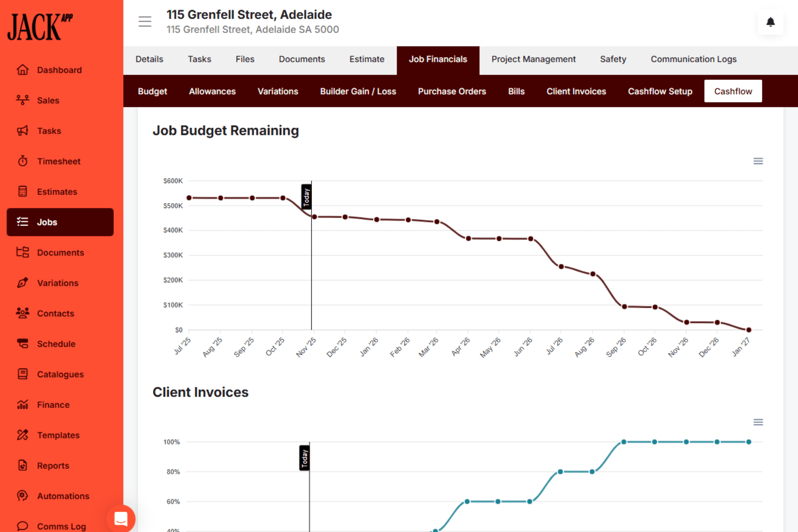The image size is (798, 532).
Task: Open the Dashboard from the sidebar
Action: click(59, 70)
